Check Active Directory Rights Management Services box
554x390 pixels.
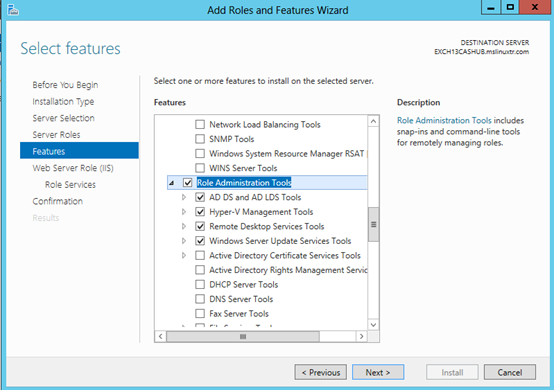[x=200, y=270]
